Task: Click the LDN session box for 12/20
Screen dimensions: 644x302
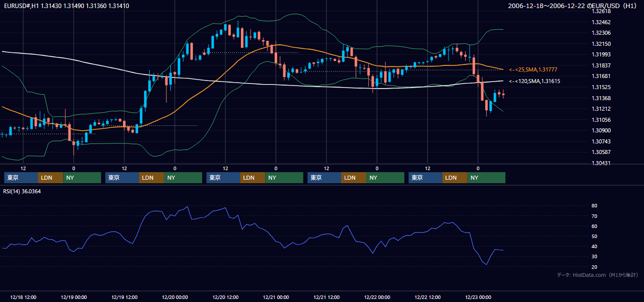Action: tap(253, 178)
